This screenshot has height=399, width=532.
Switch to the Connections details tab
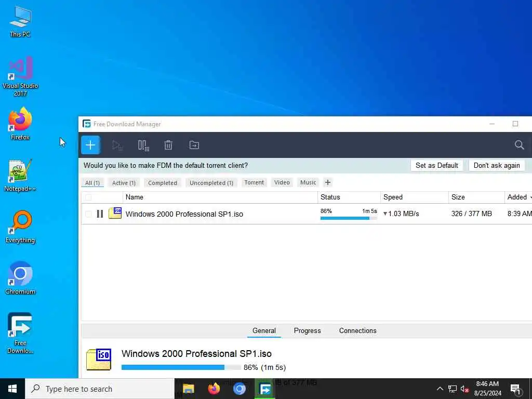click(x=357, y=331)
